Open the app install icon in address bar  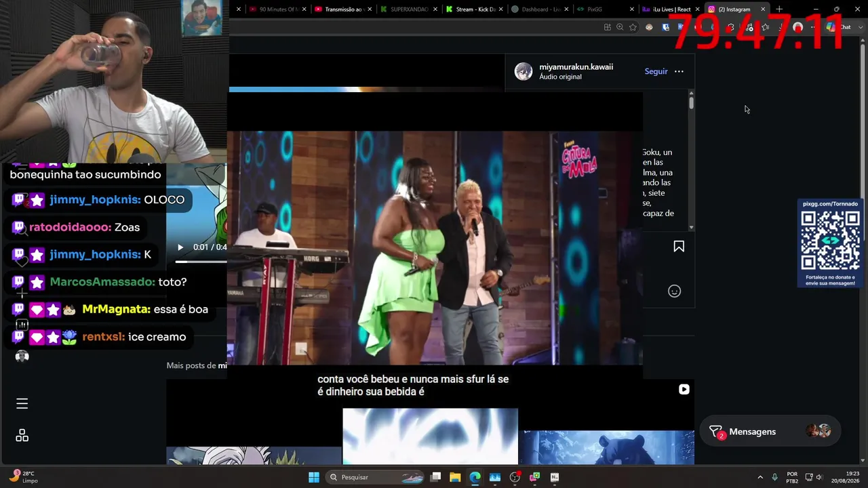[x=607, y=27]
